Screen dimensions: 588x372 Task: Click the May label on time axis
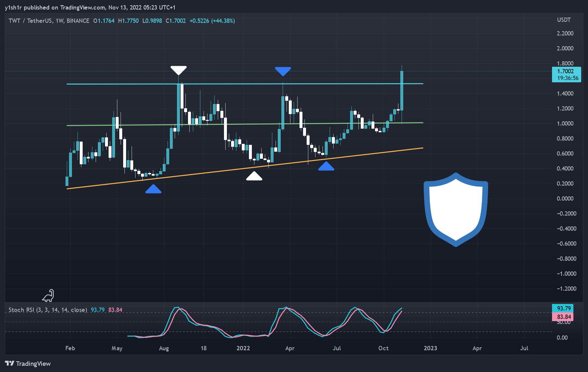tap(117, 348)
